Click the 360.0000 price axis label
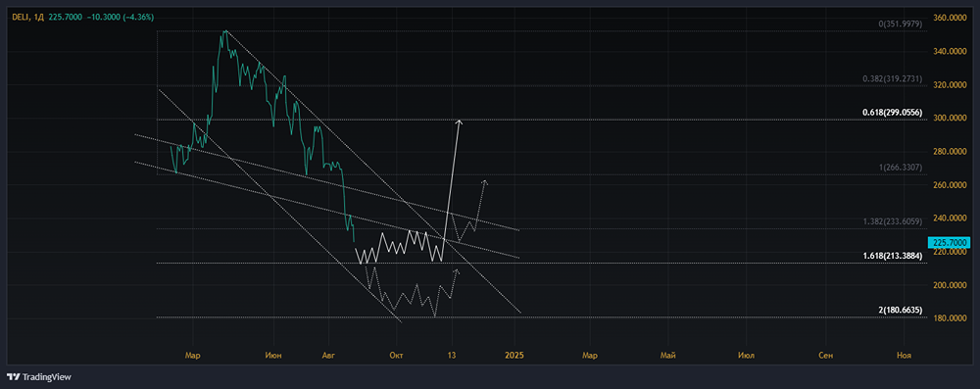The image size is (980, 389). (950, 18)
